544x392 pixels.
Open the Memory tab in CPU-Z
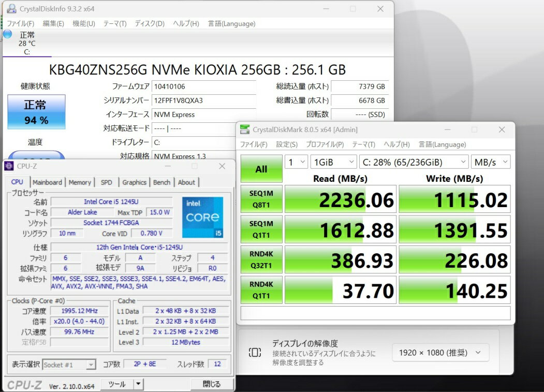(80, 182)
